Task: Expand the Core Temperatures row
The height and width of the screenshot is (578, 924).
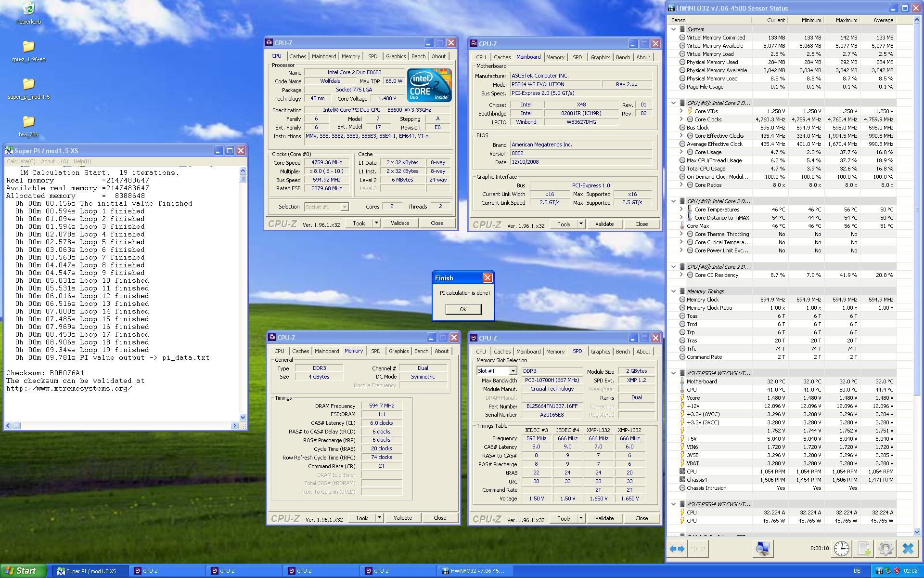Action: [681, 209]
